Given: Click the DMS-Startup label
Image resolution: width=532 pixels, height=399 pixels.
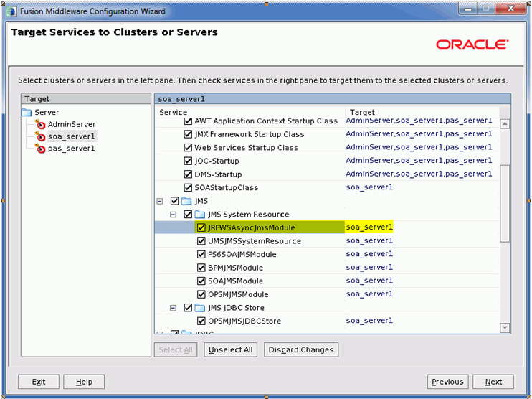Looking at the screenshot, I should point(218,174).
